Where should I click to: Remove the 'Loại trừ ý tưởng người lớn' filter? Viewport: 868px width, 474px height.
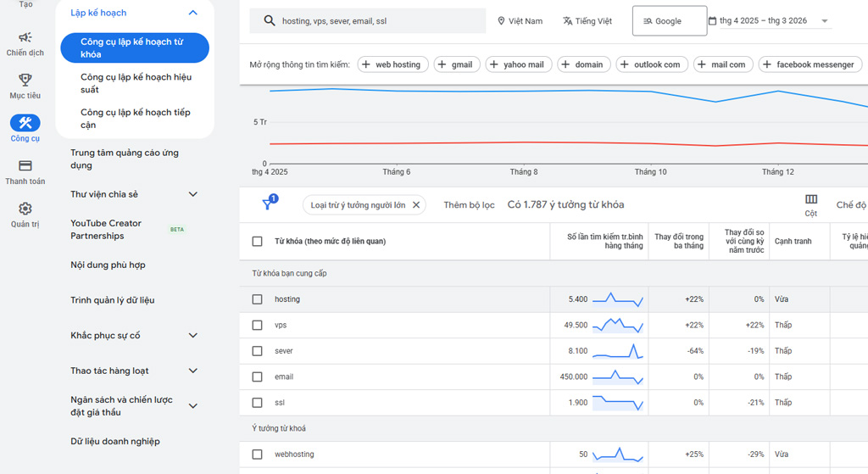(x=416, y=205)
